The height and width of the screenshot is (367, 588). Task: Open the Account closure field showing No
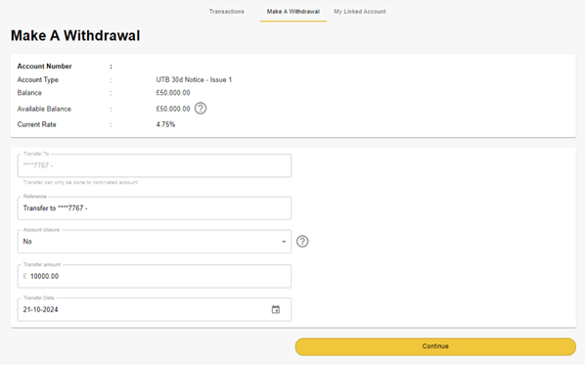(155, 243)
